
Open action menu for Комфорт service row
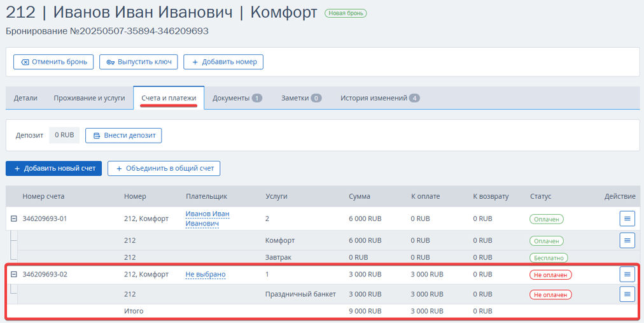coord(627,240)
